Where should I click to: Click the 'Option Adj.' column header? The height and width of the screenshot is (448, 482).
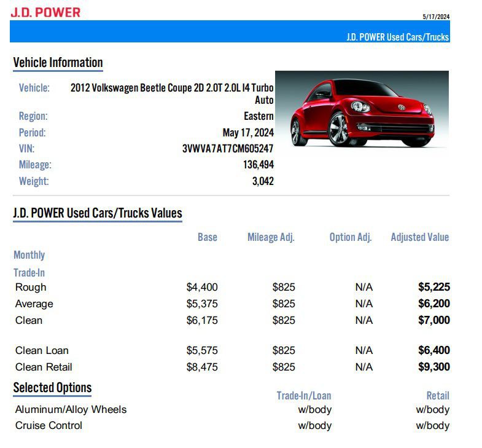pyautogui.click(x=351, y=237)
